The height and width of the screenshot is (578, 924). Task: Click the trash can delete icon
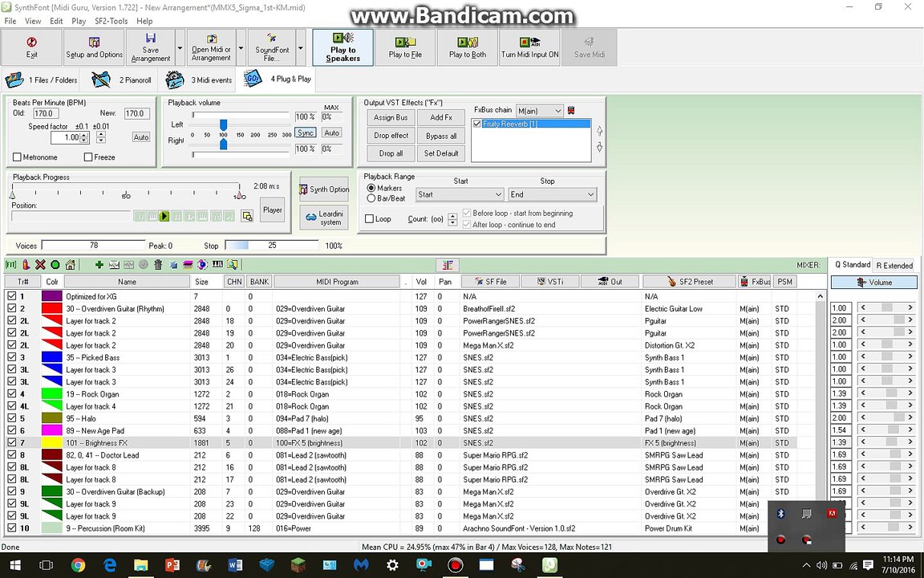158,265
